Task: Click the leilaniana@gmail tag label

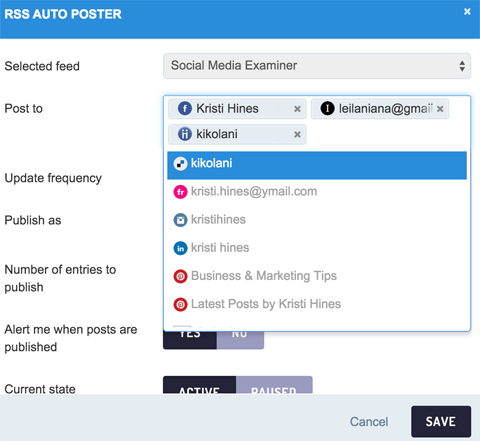Action: pos(386,109)
